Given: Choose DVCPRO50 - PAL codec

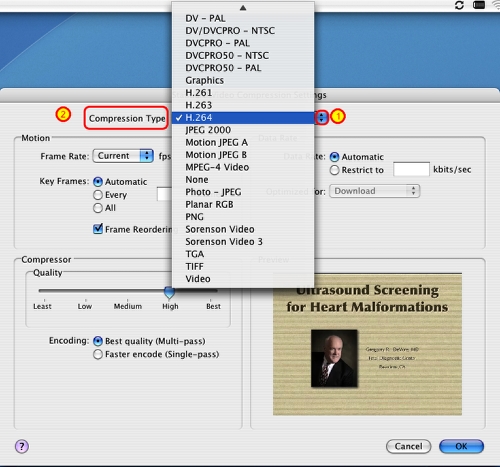Looking at the screenshot, I should (x=243, y=68).
